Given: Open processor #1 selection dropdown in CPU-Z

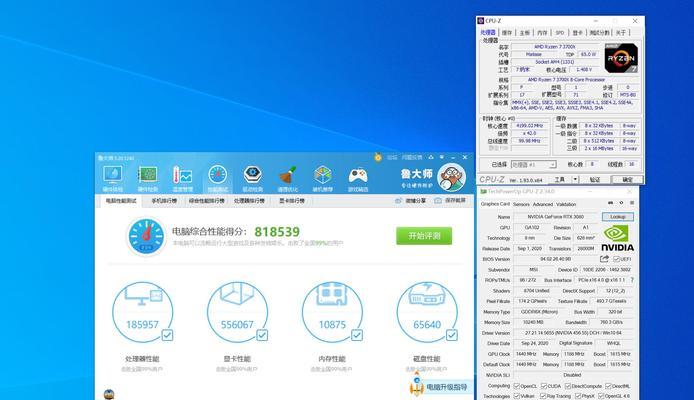Looking at the screenshot, I should (x=533, y=165).
